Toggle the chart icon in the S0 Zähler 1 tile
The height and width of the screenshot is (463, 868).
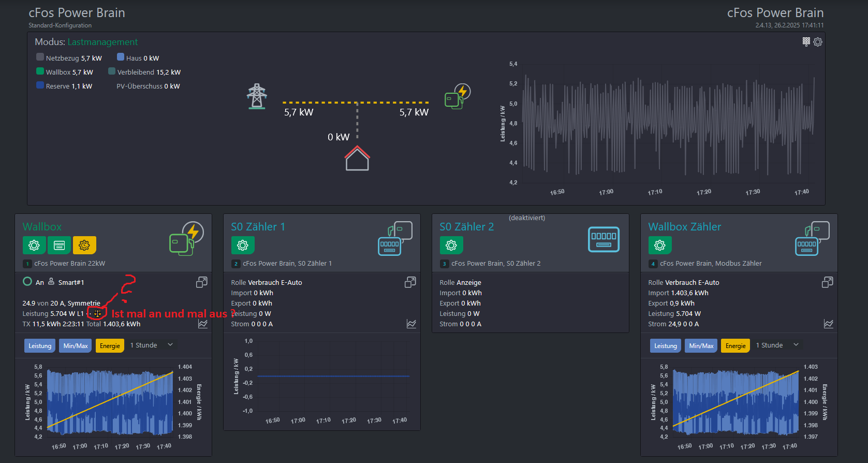[x=411, y=324]
